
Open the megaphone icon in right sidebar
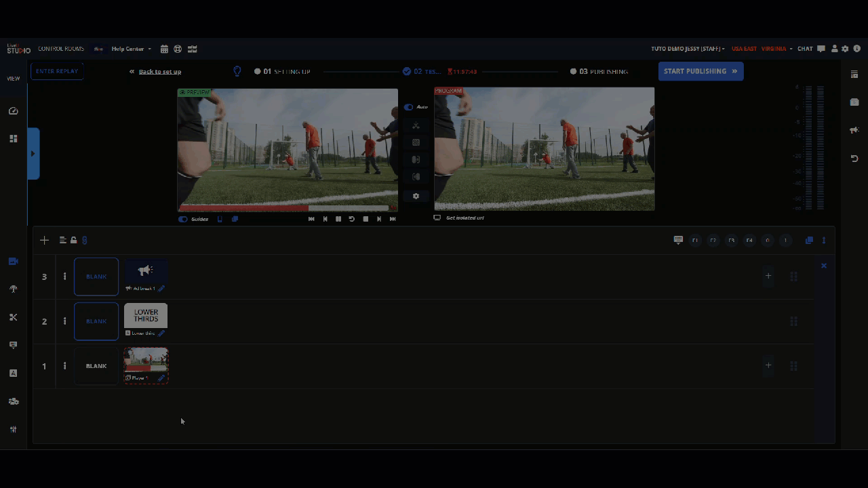(854, 130)
